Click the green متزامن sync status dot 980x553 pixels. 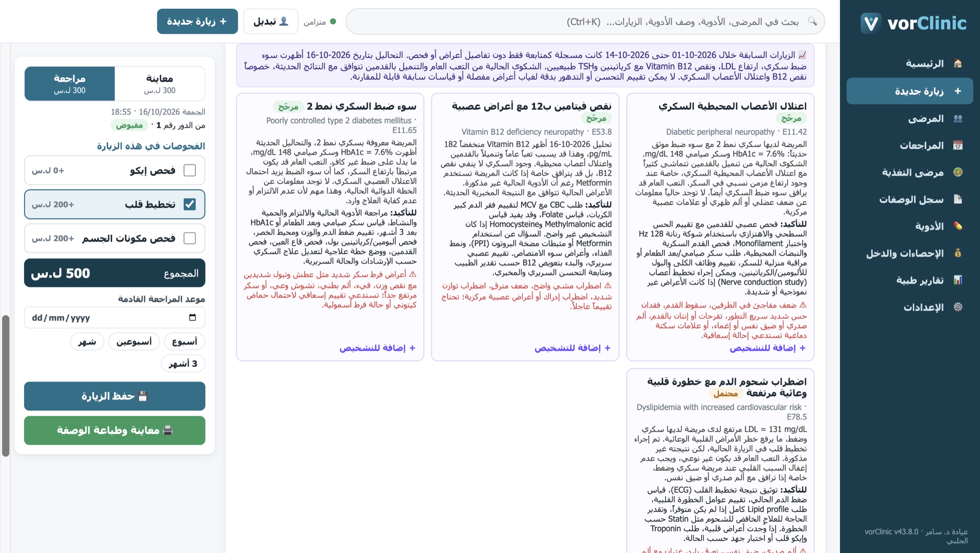tap(333, 21)
